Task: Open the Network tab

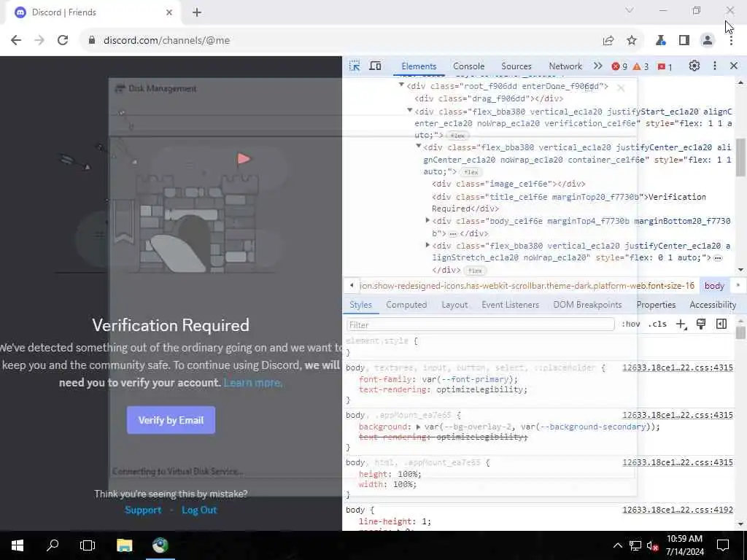Action: (x=565, y=66)
